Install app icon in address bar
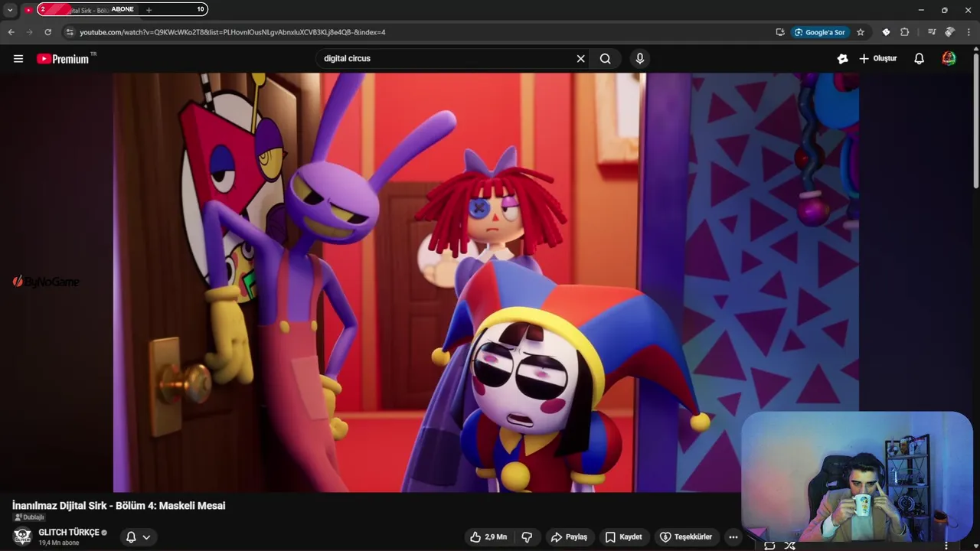Viewport: 980px width, 551px height. point(780,32)
